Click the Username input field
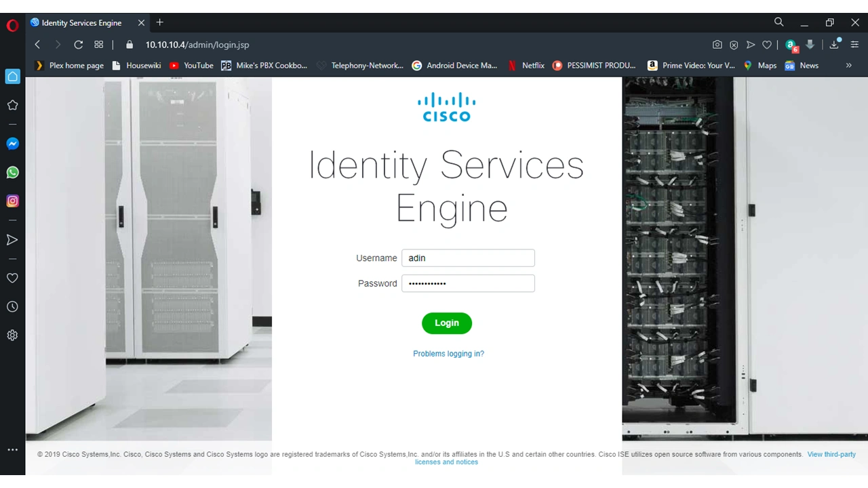This screenshot has height=488, width=868. click(x=468, y=258)
